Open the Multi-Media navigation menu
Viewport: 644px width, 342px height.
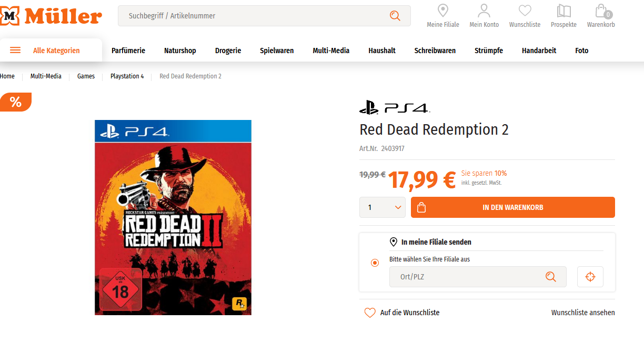[331, 51]
